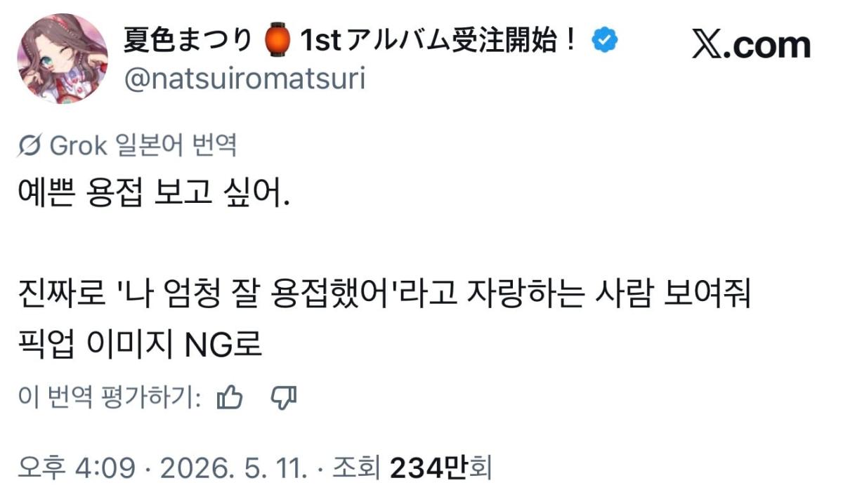843x504 pixels.
Task: Click the display name 夏色まつり
Action: pyautogui.click(x=188, y=42)
